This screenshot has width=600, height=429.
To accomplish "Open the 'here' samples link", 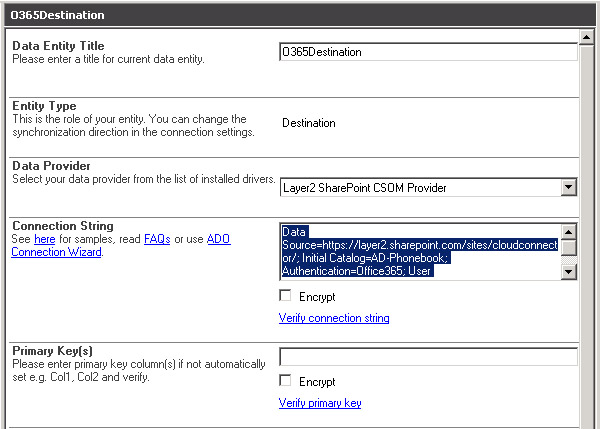I will click(44, 240).
